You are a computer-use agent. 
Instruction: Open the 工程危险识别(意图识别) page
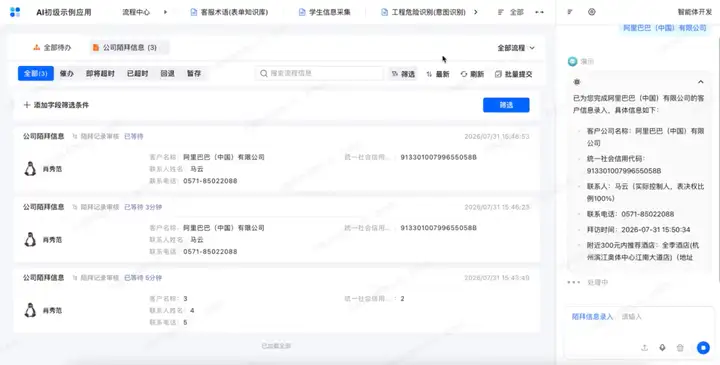point(423,12)
